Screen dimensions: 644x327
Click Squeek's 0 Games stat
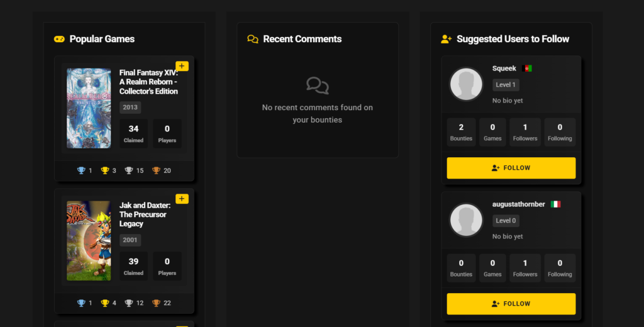[492, 132]
